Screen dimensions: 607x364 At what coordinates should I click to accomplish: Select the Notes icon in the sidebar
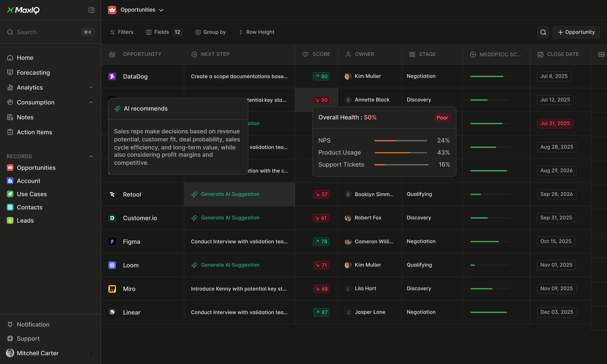10,117
